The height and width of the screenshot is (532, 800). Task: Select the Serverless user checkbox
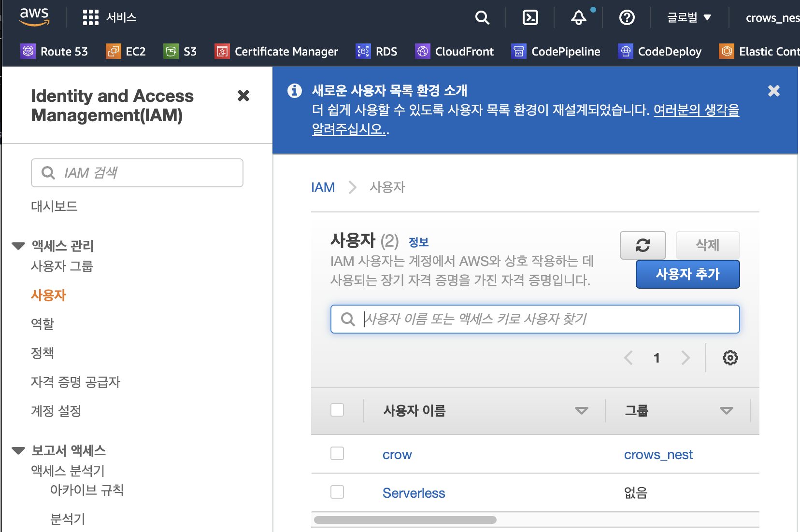tap(337, 492)
